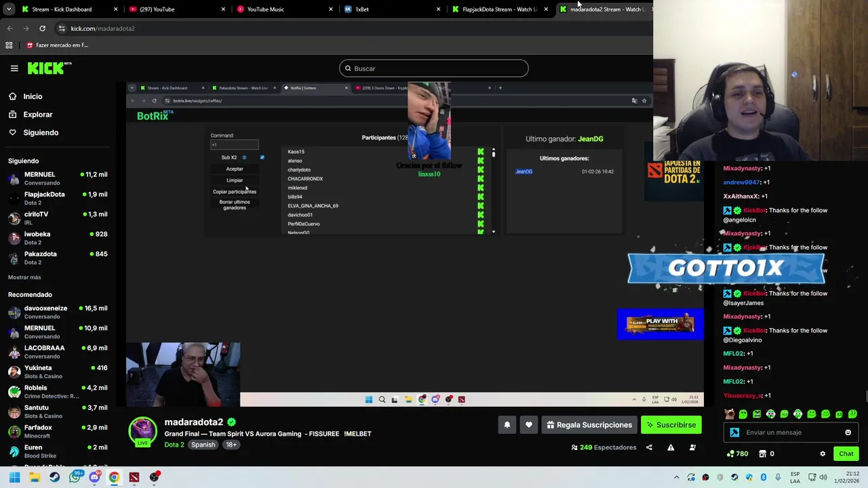Viewport: 868px width, 488px height.
Task: Reload the page with refresh icon
Action: coord(42,28)
